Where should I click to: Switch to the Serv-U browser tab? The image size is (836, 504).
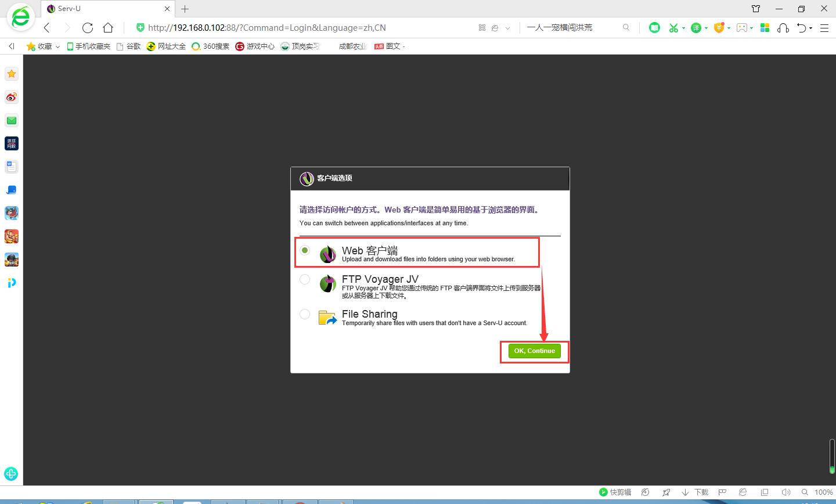point(105,9)
